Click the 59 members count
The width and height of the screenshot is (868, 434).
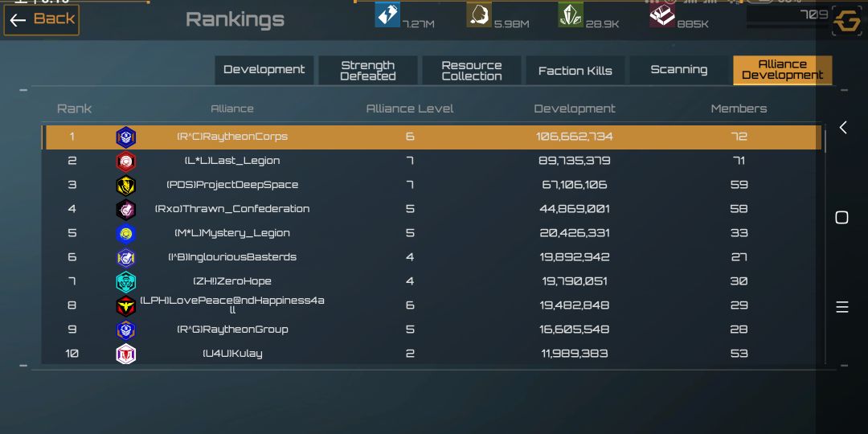pyautogui.click(x=739, y=185)
